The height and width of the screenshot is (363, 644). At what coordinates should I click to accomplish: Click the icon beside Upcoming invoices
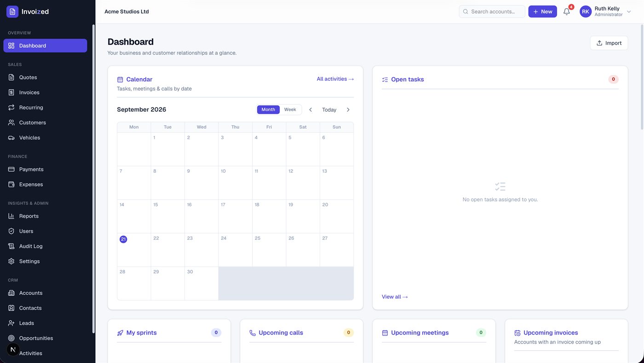pos(517,333)
